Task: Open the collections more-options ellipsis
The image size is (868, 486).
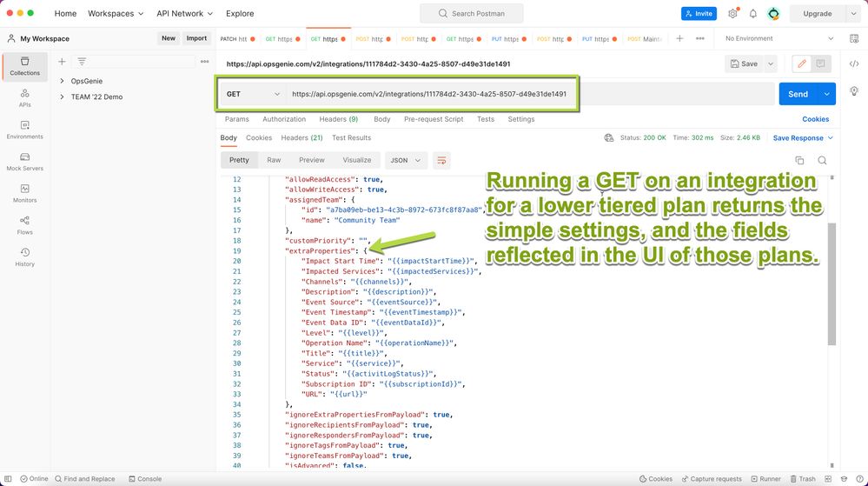Action: point(205,62)
